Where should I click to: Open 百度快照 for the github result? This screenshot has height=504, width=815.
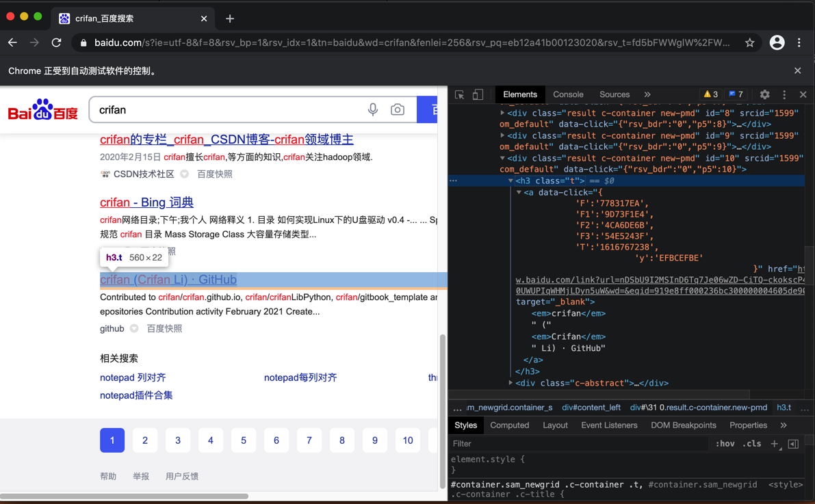tap(164, 328)
